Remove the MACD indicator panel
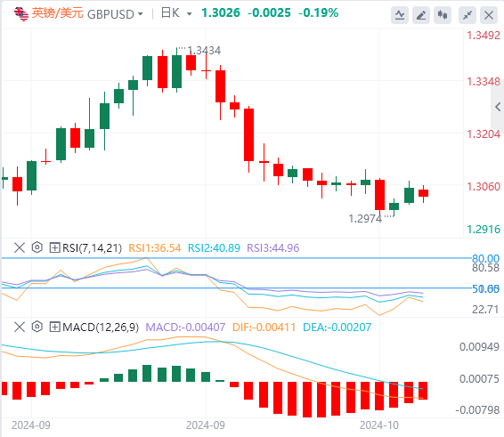This screenshot has width=504, height=437. click(20, 328)
